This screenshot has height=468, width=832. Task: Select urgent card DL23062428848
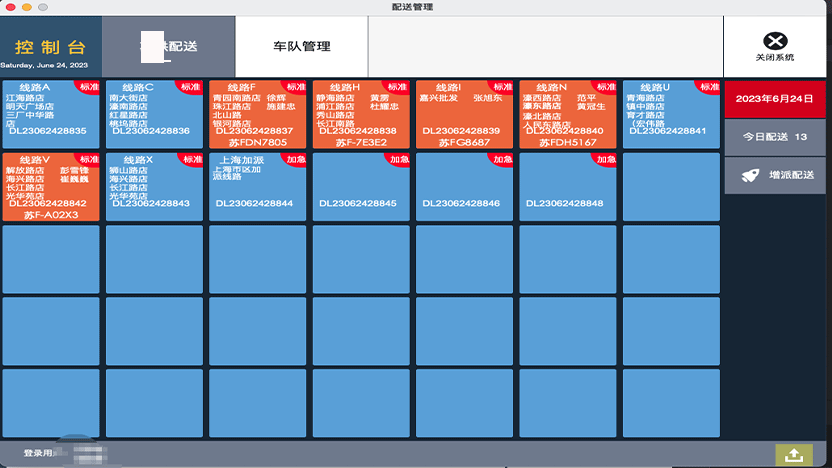[568, 187]
